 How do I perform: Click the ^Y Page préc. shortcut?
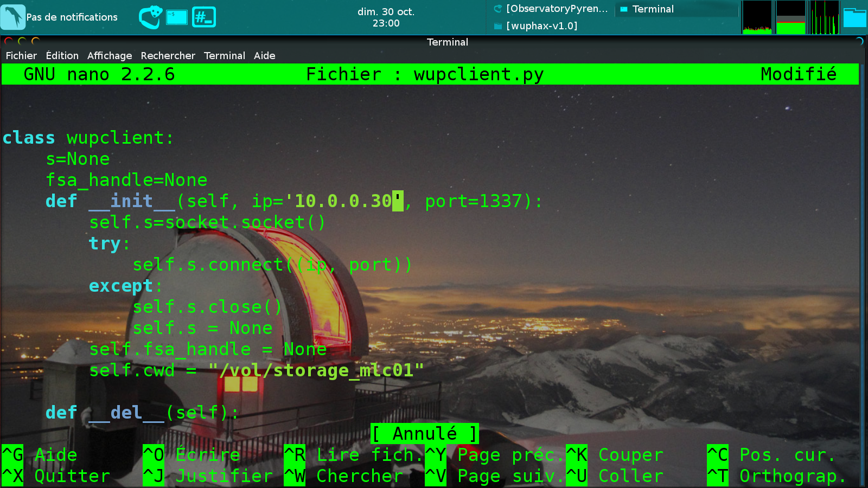point(495,455)
